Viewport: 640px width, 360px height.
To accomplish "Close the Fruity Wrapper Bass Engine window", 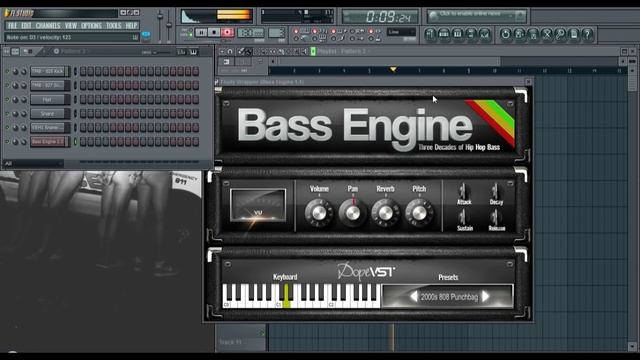I will [529, 82].
